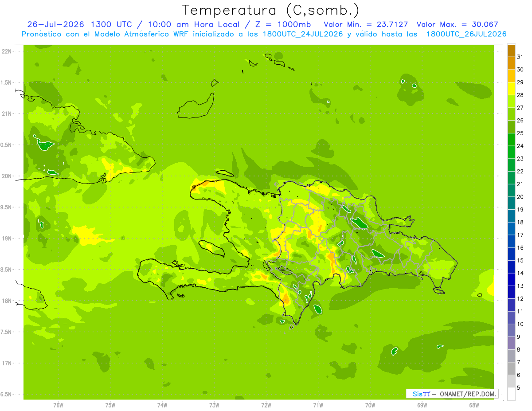The height and width of the screenshot is (411, 532).
Task: Click the 'Valor Max. = 30.067' readout
Action: pyautogui.click(x=458, y=24)
